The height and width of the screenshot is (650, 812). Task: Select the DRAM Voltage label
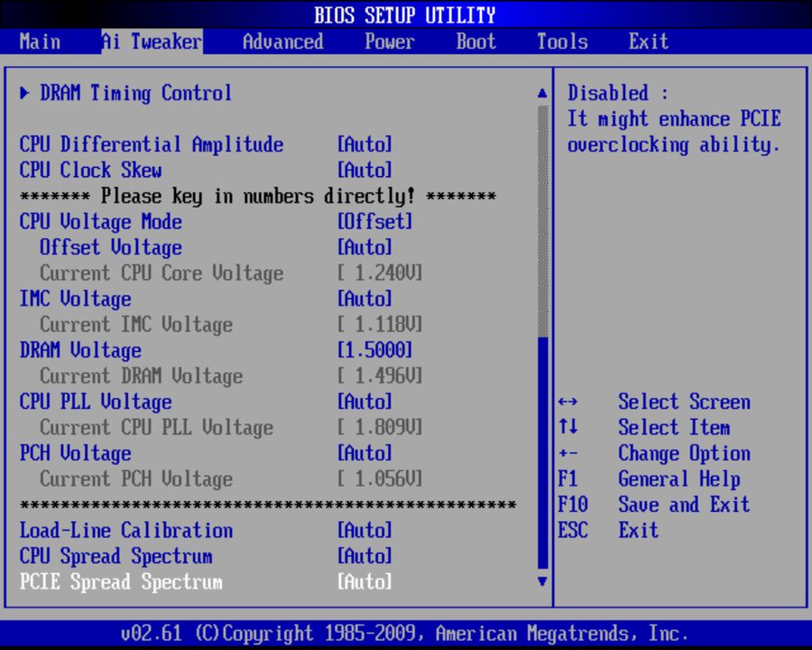[x=80, y=350]
